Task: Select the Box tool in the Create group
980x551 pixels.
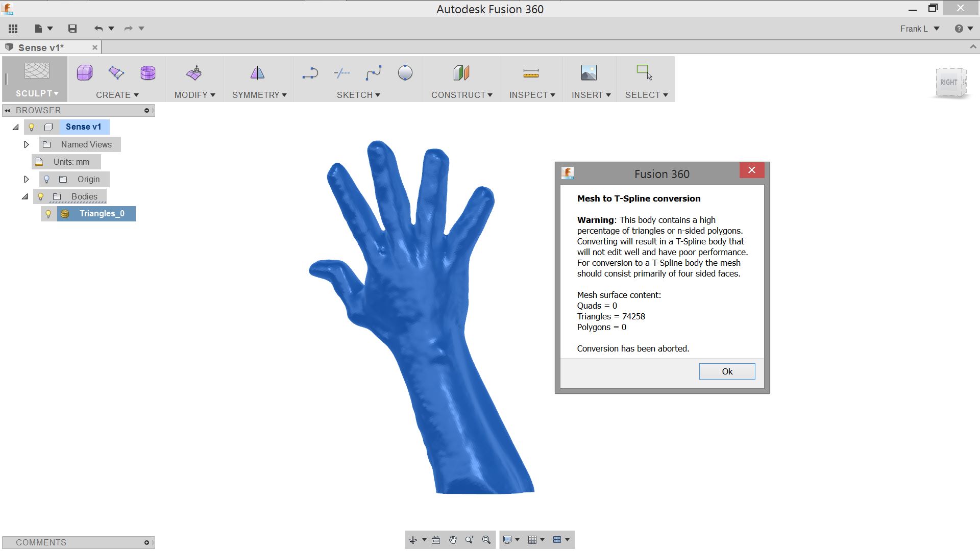Action: (84, 73)
